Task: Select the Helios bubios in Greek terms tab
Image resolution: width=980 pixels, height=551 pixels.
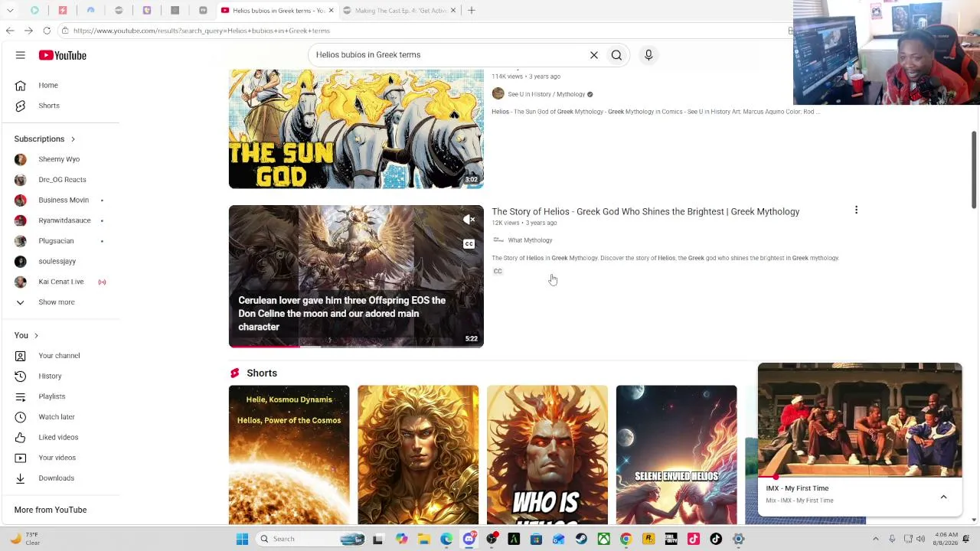Action: click(x=278, y=11)
